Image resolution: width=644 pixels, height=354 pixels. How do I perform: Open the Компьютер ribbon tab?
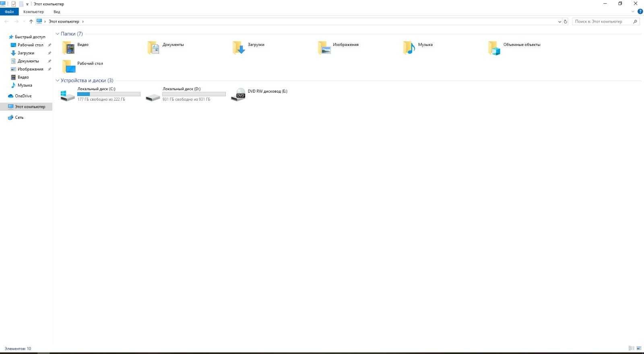click(x=33, y=12)
